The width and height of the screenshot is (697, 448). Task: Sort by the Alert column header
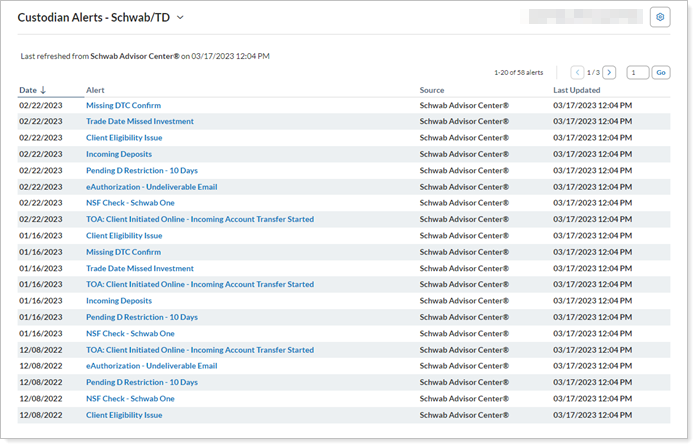click(95, 90)
